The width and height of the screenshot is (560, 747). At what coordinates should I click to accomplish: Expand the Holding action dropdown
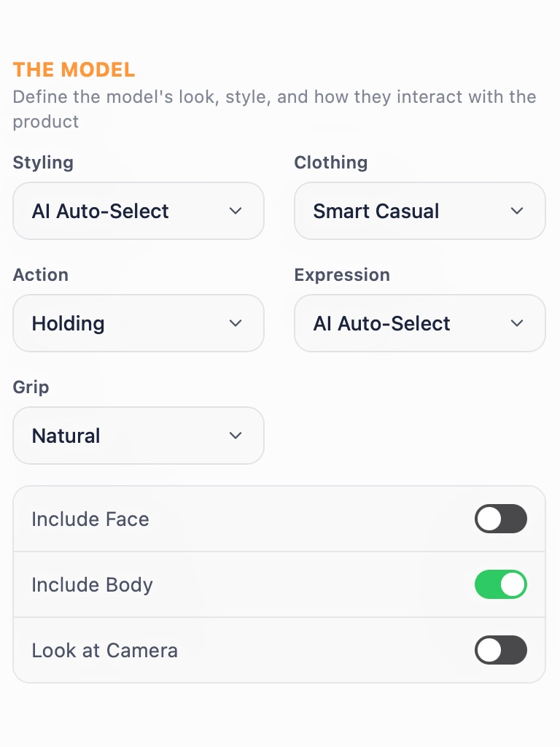coord(124,323)
